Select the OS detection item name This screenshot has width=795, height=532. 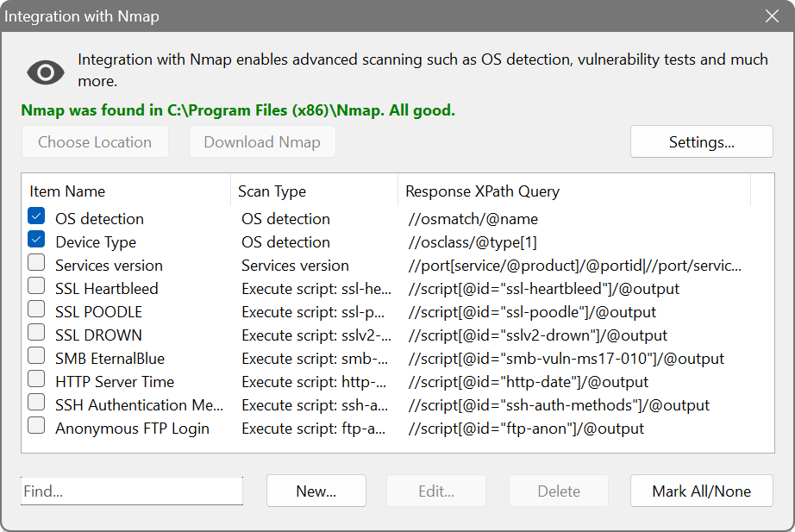99,219
